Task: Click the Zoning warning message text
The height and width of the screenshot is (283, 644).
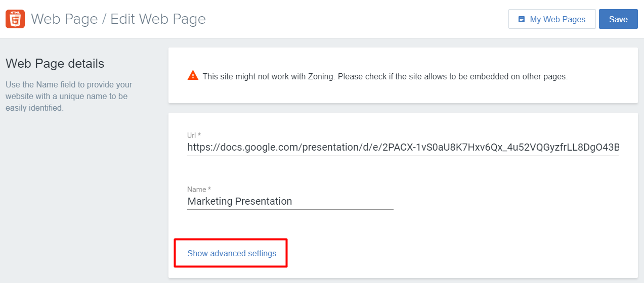Action: [385, 77]
